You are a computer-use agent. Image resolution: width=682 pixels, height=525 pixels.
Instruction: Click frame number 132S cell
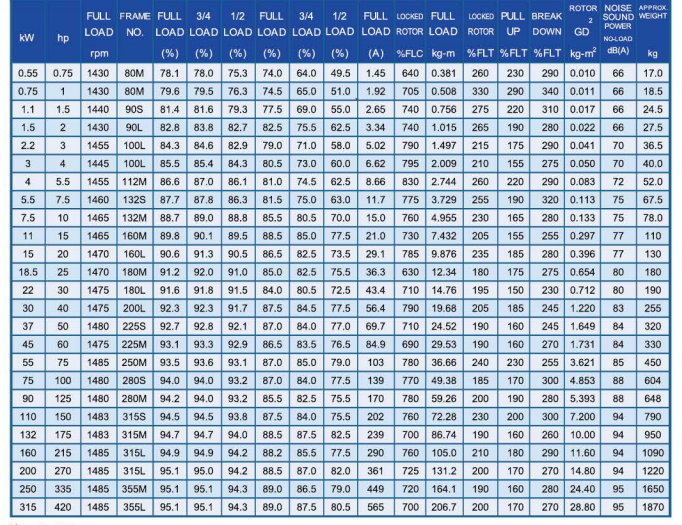pos(134,200)
